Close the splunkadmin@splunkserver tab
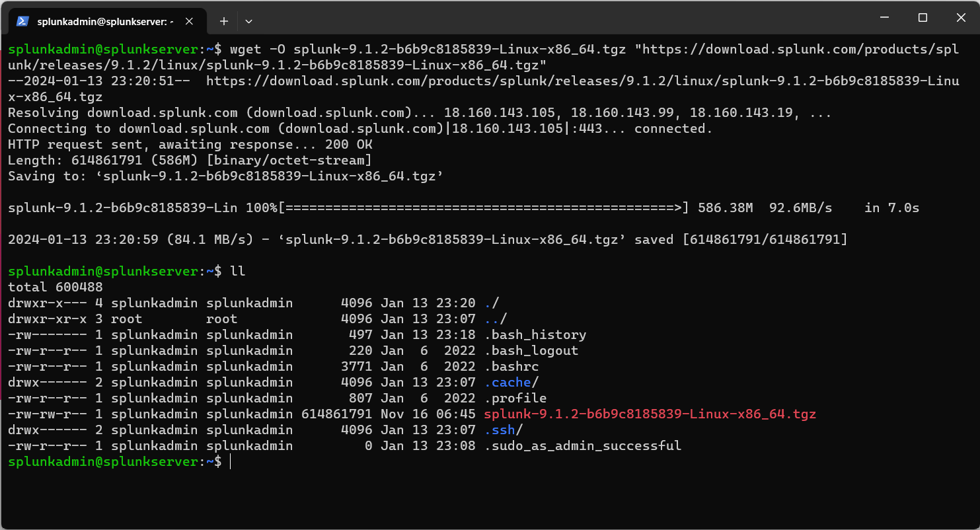 [x=190, y=21]
